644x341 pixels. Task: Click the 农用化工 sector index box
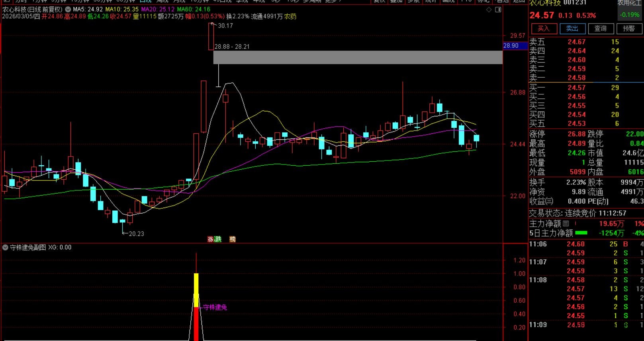(630, 9)
